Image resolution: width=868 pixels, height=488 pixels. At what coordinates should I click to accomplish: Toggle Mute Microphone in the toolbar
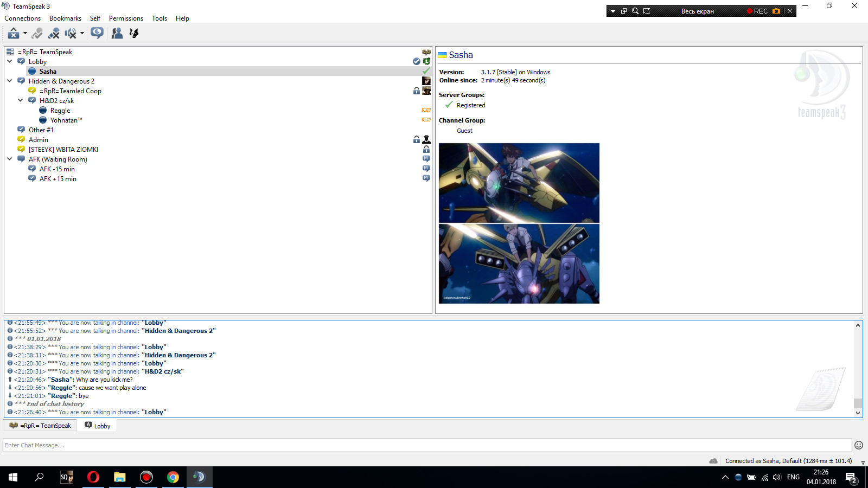(54, 34)
